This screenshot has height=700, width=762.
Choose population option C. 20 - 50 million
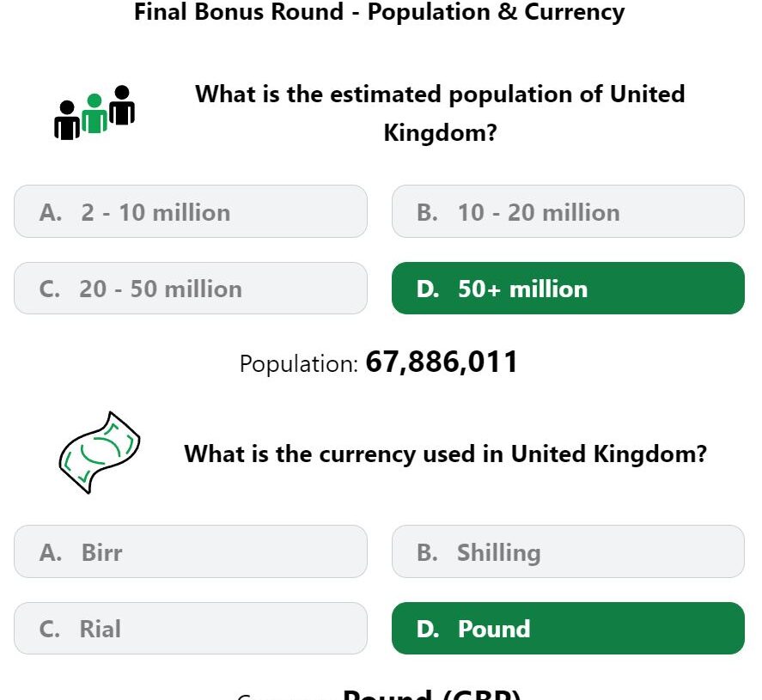[x=191, y=289]
